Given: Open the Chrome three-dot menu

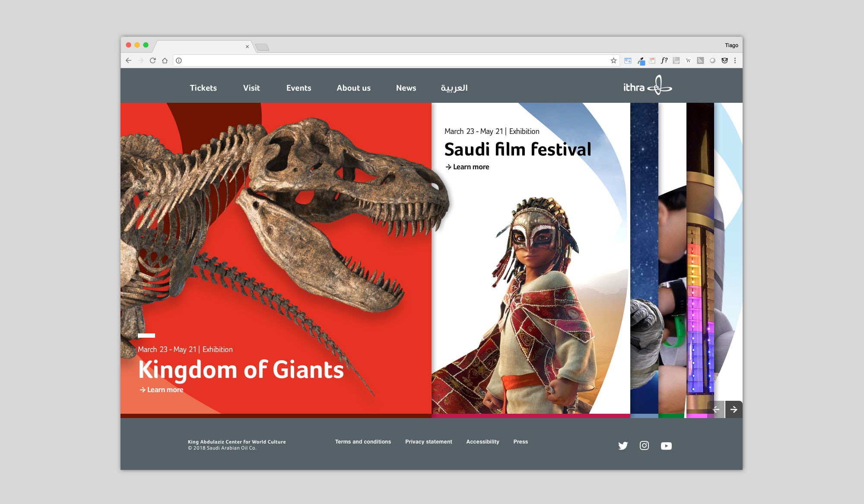Looking at the screenshot, I should coord(735,60).
